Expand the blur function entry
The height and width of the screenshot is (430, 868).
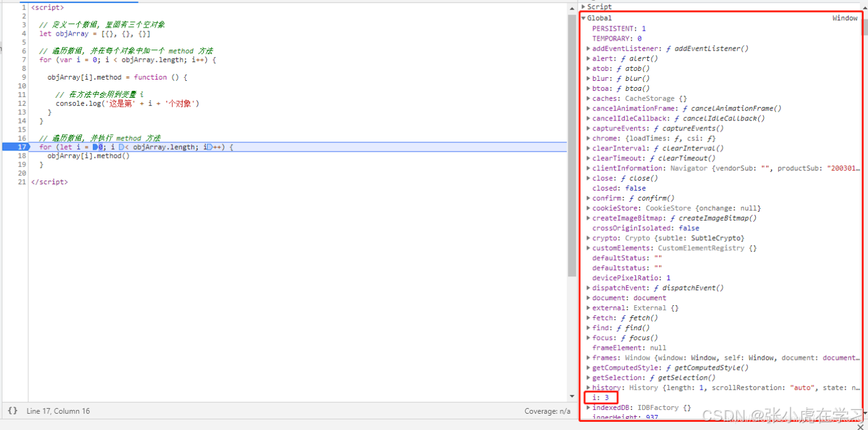[588, 78]
